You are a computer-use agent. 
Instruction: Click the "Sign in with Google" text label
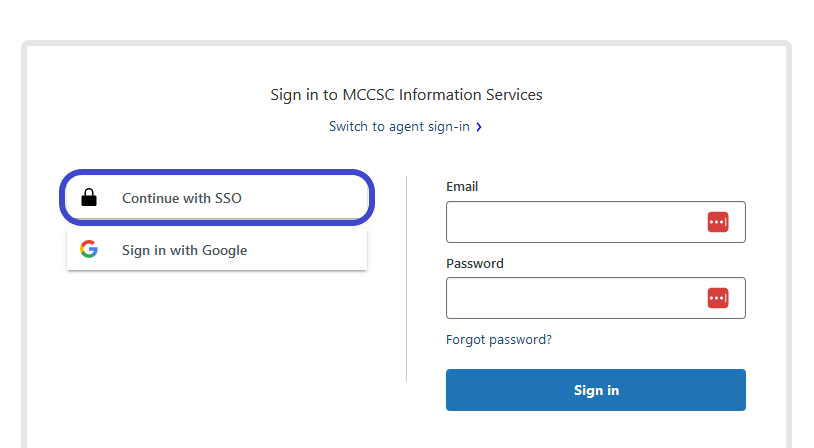(184, 250)
